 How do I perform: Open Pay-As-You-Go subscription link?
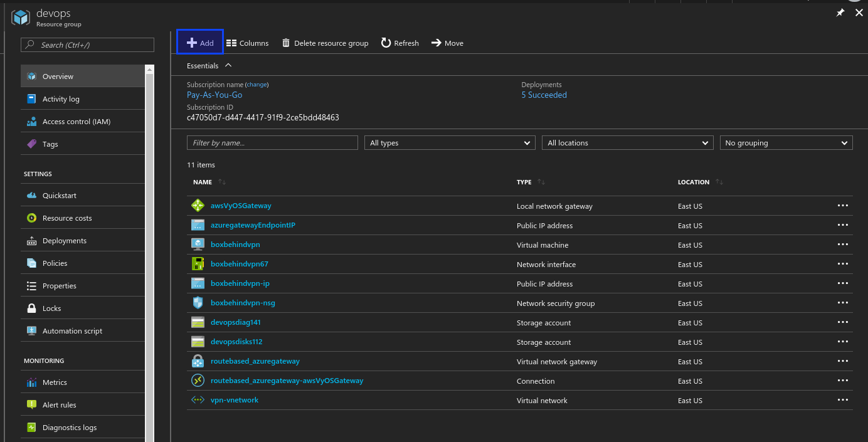tap(214, 95)
